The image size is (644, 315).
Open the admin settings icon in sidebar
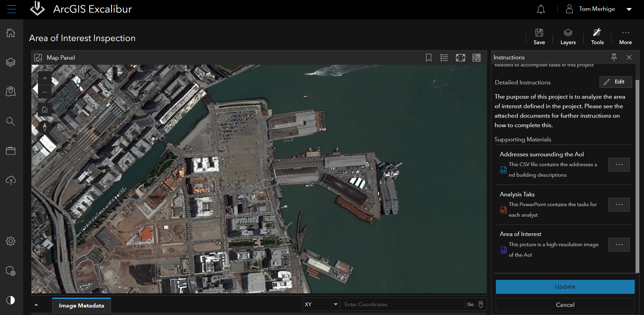(x=11, y=271)
